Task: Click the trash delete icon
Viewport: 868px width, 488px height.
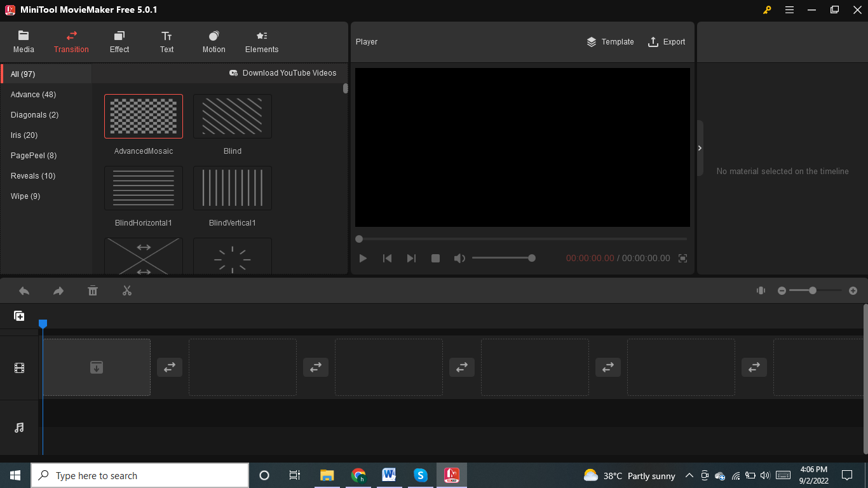Action: (93, 291)
